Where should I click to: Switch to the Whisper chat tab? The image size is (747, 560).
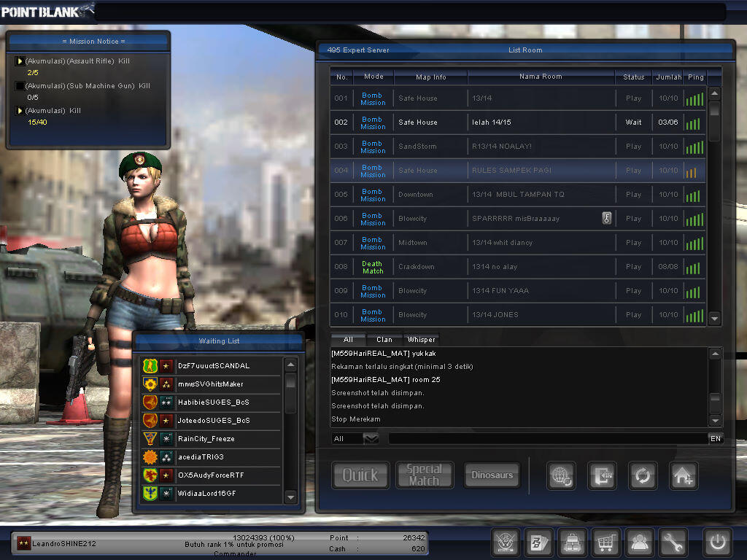421,340
